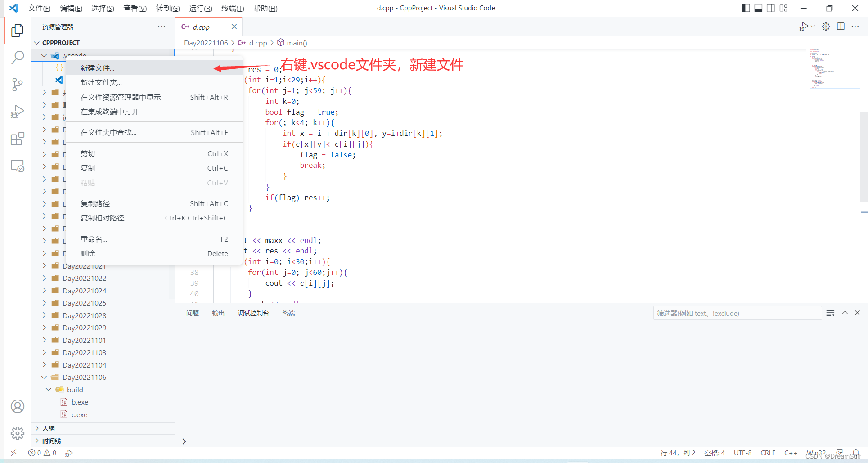
Task: Expand the 时间线 section
Action: pos(37,441)
